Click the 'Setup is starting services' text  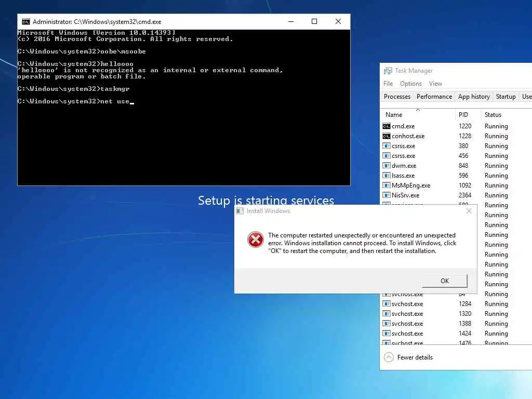tap(266, 200)
